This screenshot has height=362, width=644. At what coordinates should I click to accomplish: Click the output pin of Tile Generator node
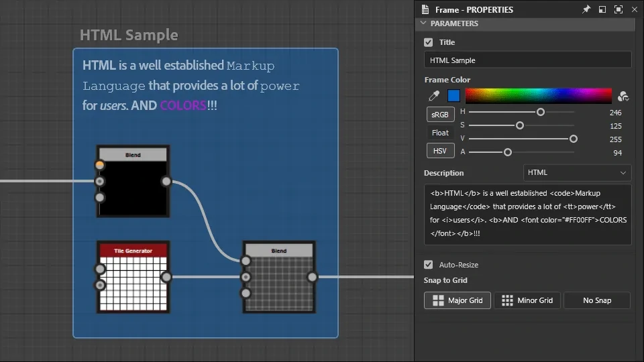tap(166, 277)
